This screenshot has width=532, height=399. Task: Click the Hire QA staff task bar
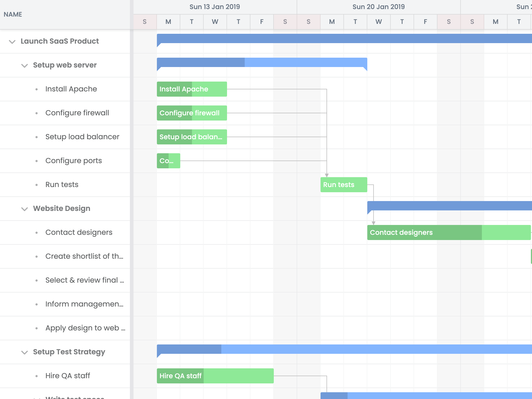tap(215, 376)
